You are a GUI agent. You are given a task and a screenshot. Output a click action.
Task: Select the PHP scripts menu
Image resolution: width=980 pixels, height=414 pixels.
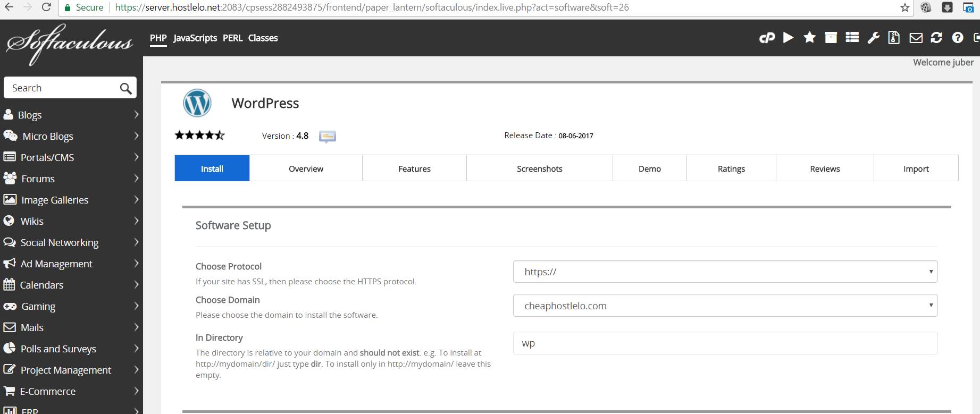[158, 38]
